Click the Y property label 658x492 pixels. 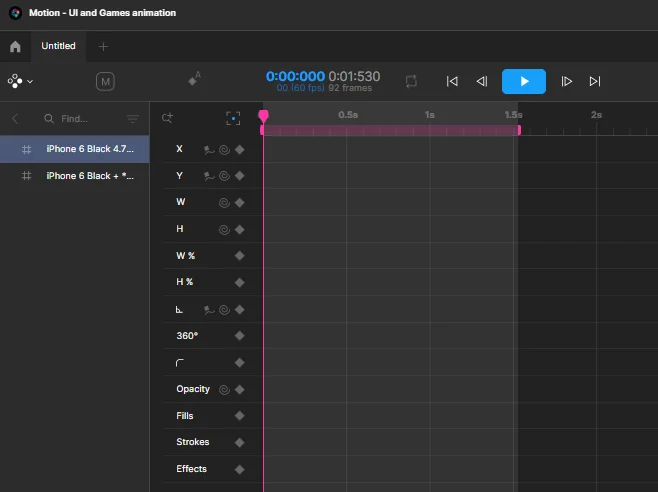click(180, 175)
